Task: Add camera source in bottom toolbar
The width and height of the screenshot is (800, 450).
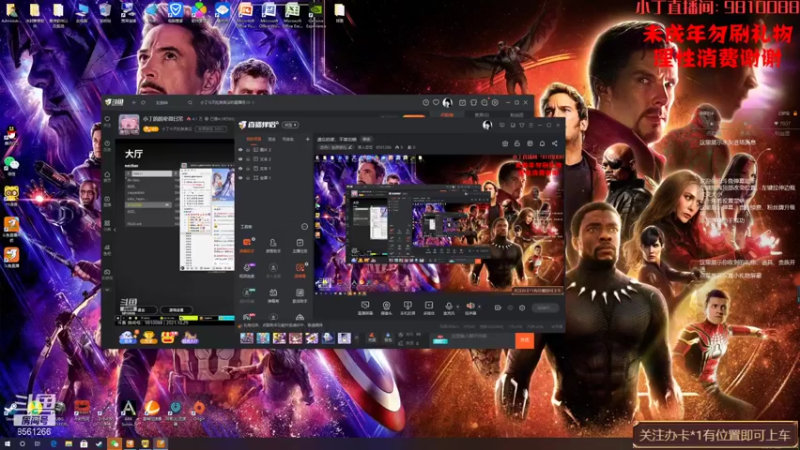Action: tap(386, 307)
